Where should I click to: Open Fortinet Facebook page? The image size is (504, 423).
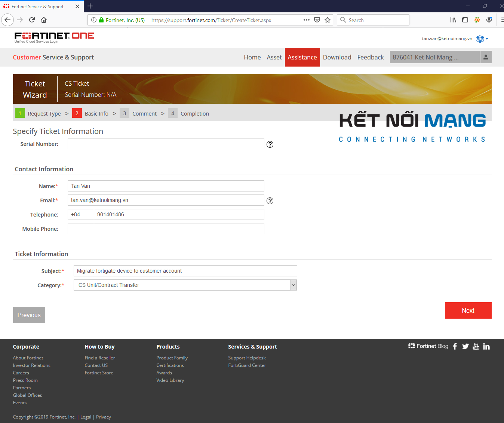coord(455,346)
